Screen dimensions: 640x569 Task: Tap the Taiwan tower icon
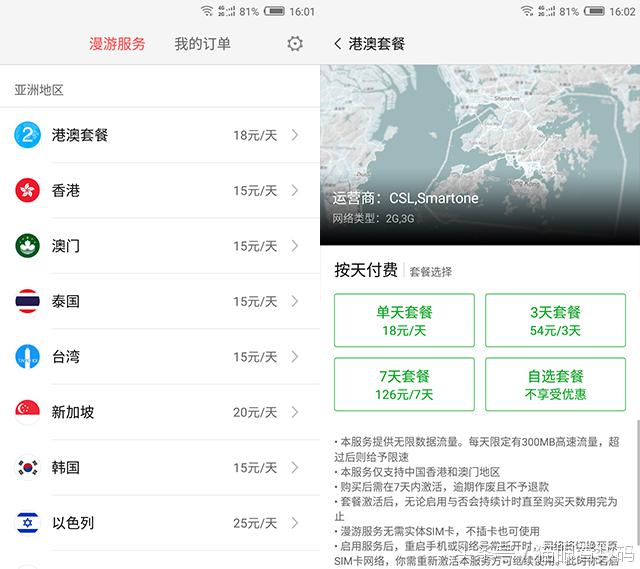point(27,357)
